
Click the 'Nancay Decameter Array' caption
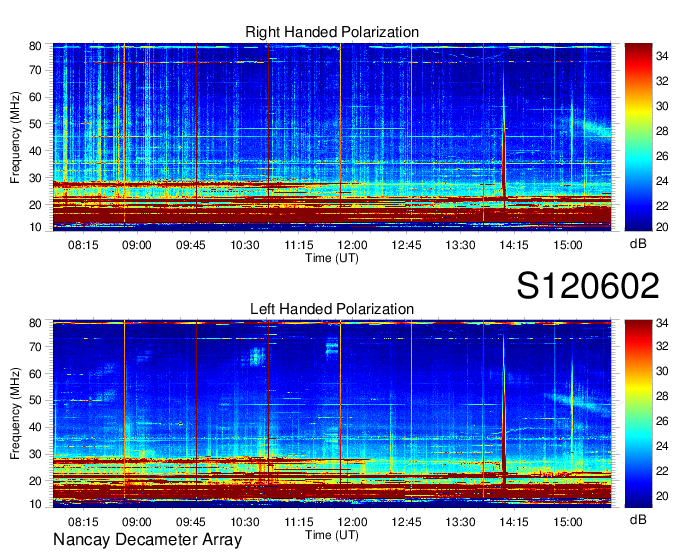[147, 540]
